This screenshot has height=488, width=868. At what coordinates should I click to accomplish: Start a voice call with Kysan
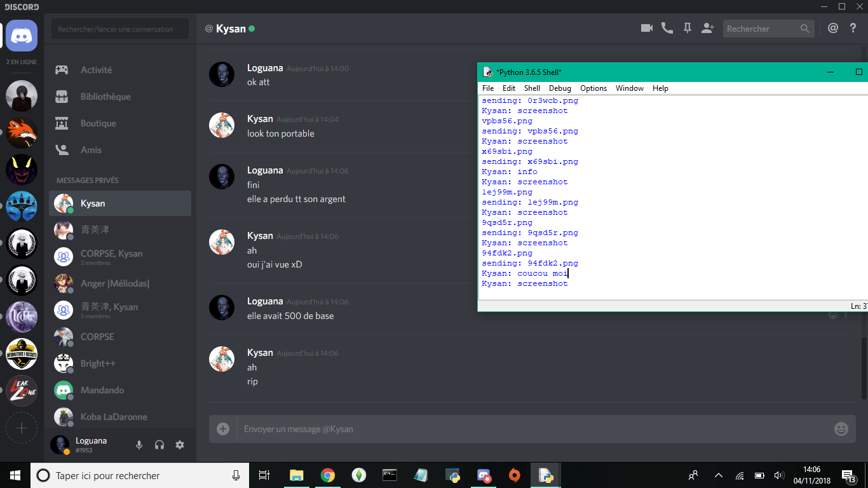(x=667, y=29)
